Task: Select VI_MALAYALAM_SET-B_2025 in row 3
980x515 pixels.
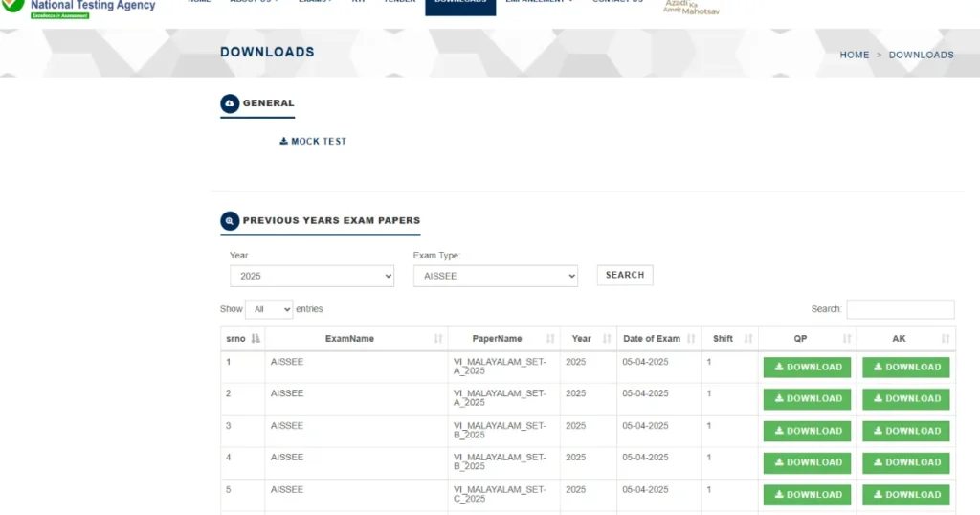Action: pos(500,430)
